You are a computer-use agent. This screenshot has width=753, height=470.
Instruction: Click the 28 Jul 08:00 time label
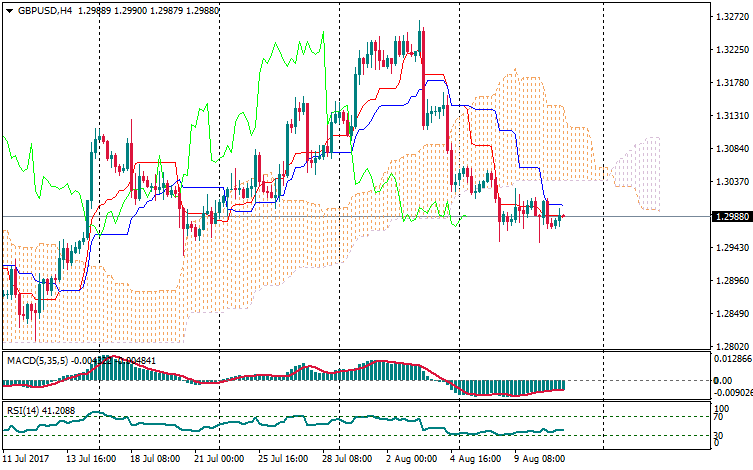[x=349, y=459]
